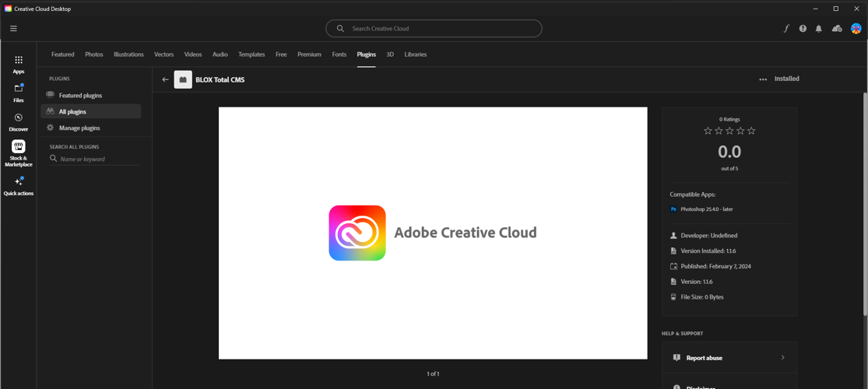
Task: Click the Creative Cloud title bar logo
Action: (x=8, y=9)
